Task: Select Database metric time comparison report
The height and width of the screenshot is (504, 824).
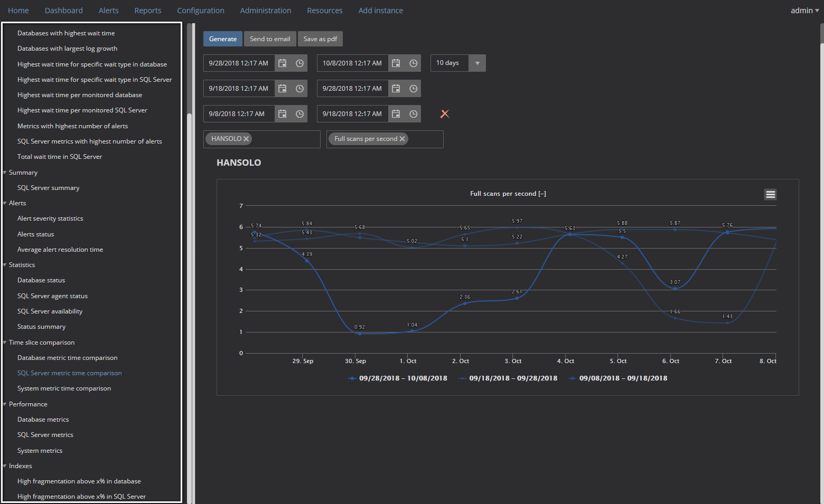Action: [x=68, y=358]
